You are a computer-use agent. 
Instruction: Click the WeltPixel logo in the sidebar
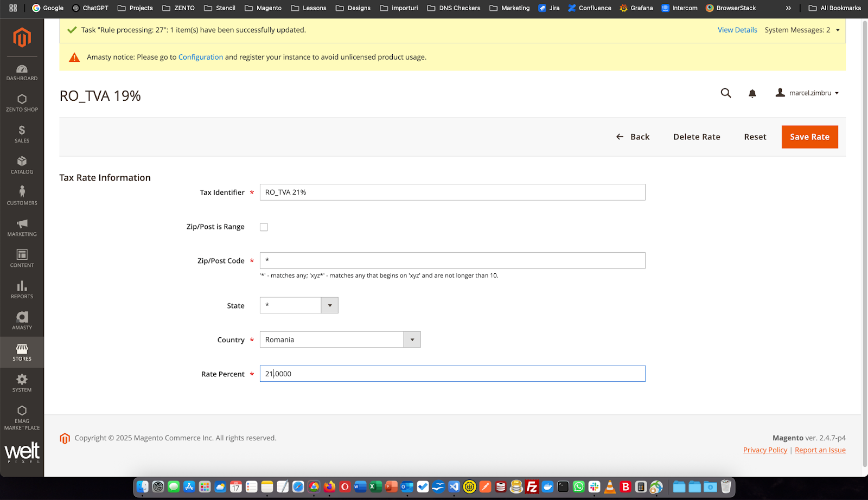tap(22, 452)
